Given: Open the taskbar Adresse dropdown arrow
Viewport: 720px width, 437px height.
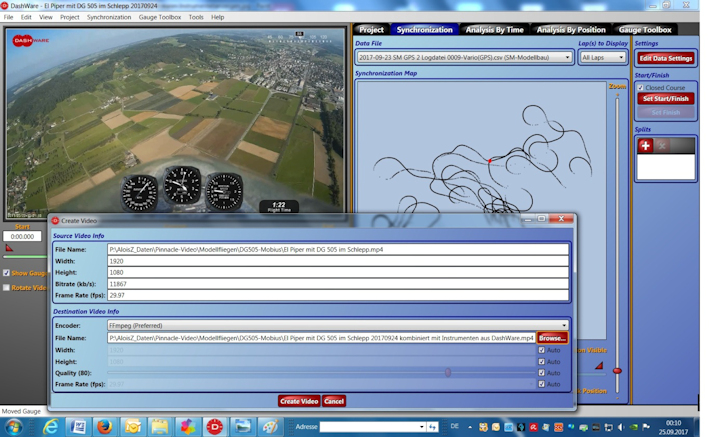Looking at the screenshot, I should (422, 427).
